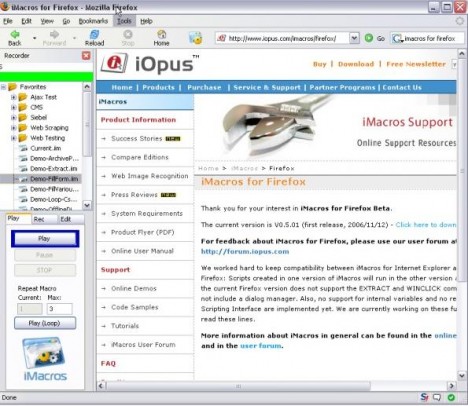Click the green Go button icon
The height and width of the screenshot is (406, 468).
click(369, 38)
